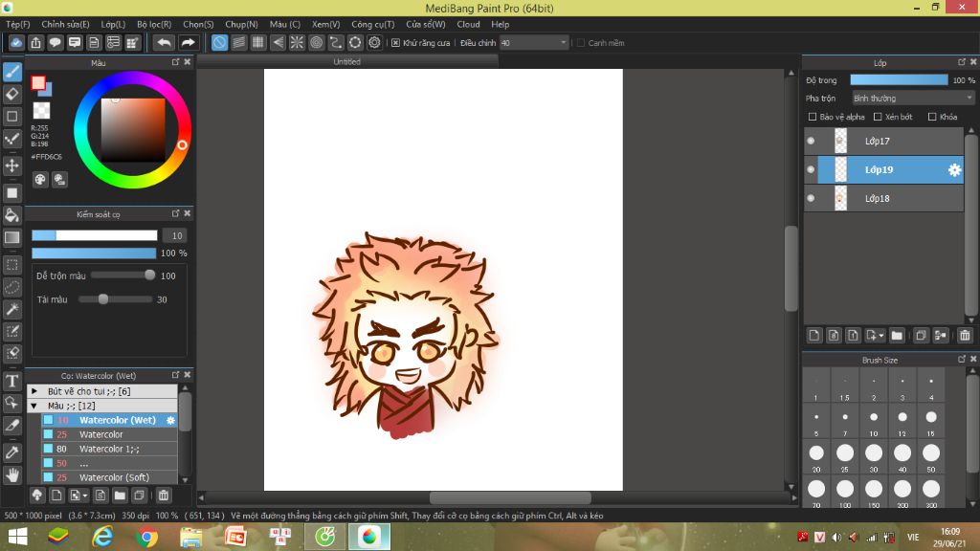Select the Gradient tool
Screen dimensions: 980x551
12,237
